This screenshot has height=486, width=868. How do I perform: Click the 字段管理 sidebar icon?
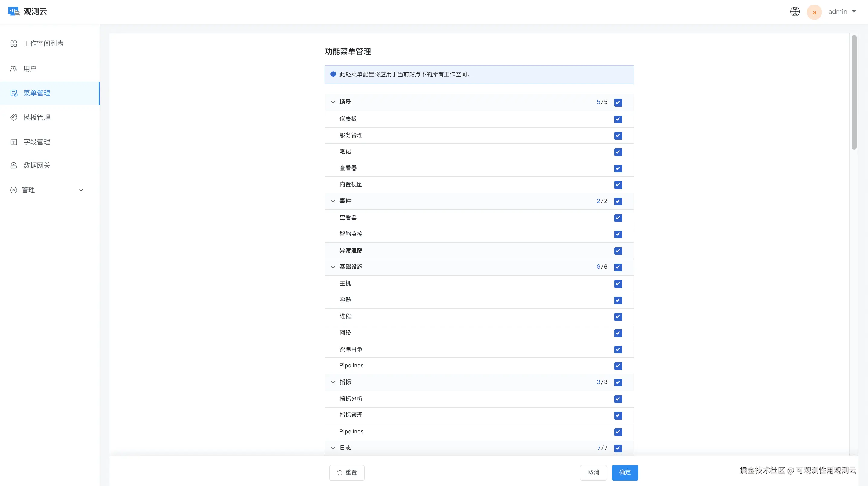point(14,142)
